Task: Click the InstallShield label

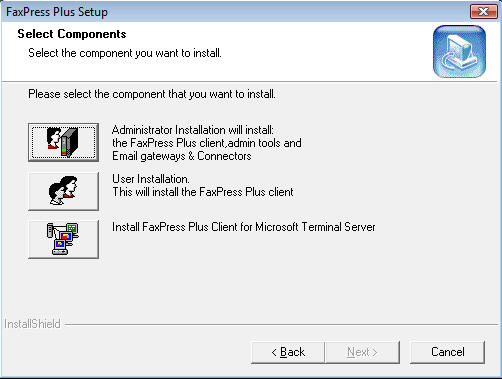Action: pyautogui.click(x=32, y=324)
